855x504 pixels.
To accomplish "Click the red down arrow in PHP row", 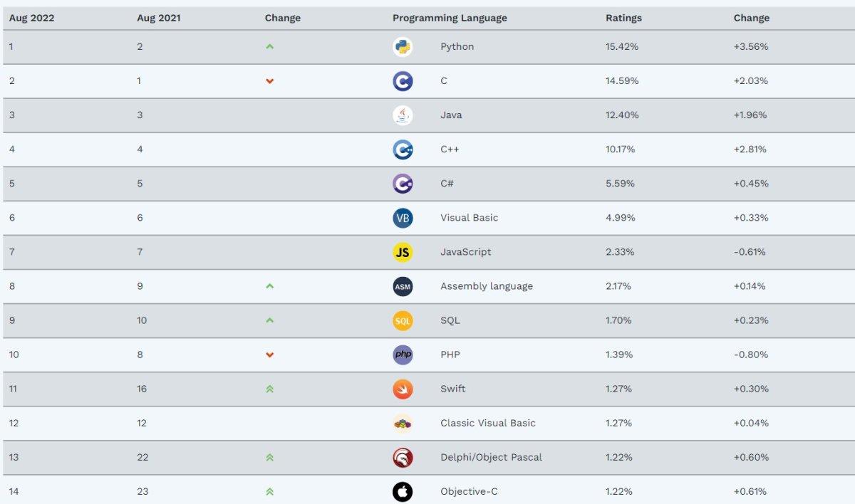I will pyautogui.click(x=269, y=355).
